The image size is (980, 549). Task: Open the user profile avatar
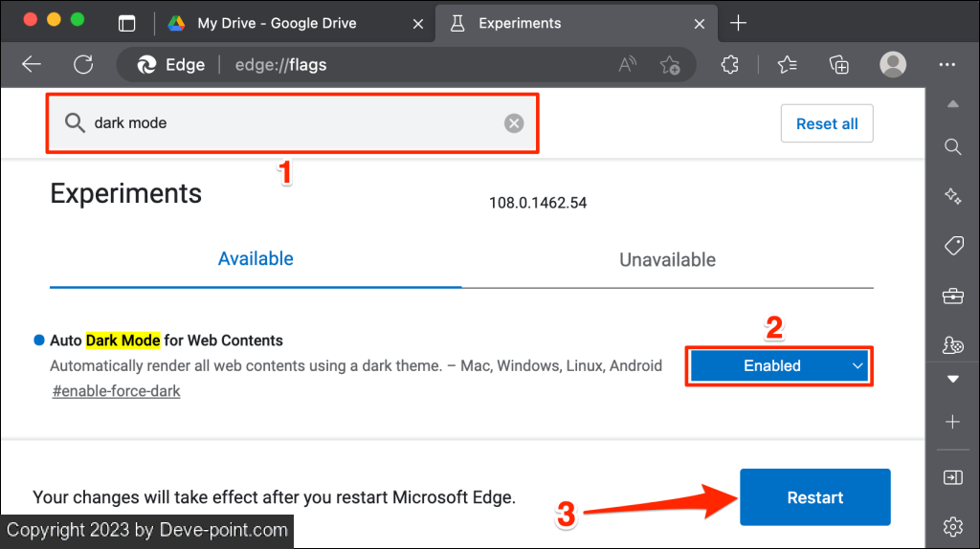pyautogui.click(x=893, y=64)
